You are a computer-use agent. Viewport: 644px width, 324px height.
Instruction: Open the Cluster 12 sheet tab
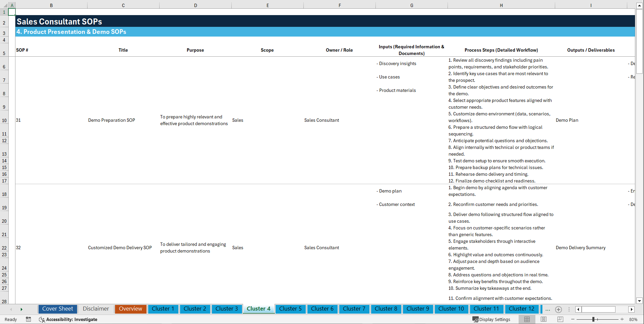[x=522, y=309]
